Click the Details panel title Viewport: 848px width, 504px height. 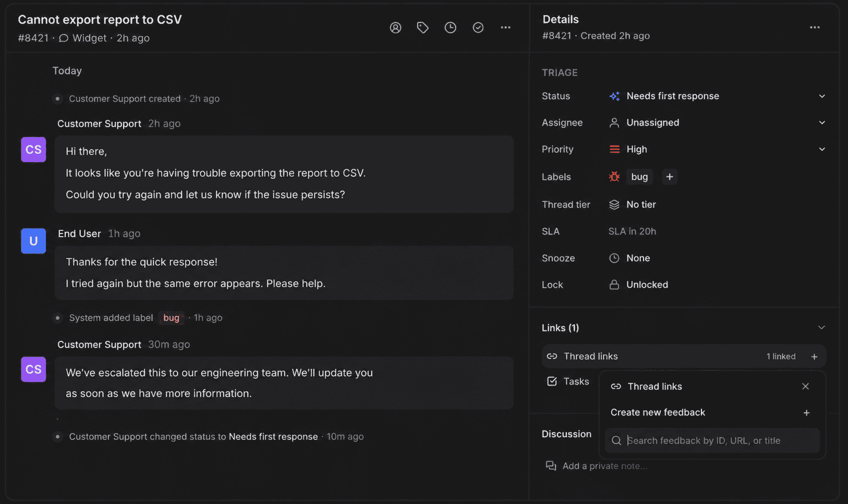point(560,19)
